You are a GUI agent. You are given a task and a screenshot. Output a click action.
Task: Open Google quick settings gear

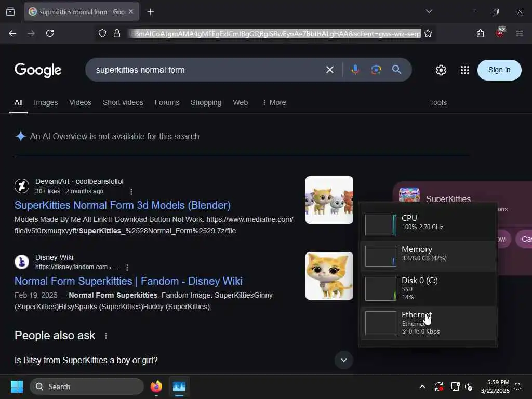[x=441, y=70]
